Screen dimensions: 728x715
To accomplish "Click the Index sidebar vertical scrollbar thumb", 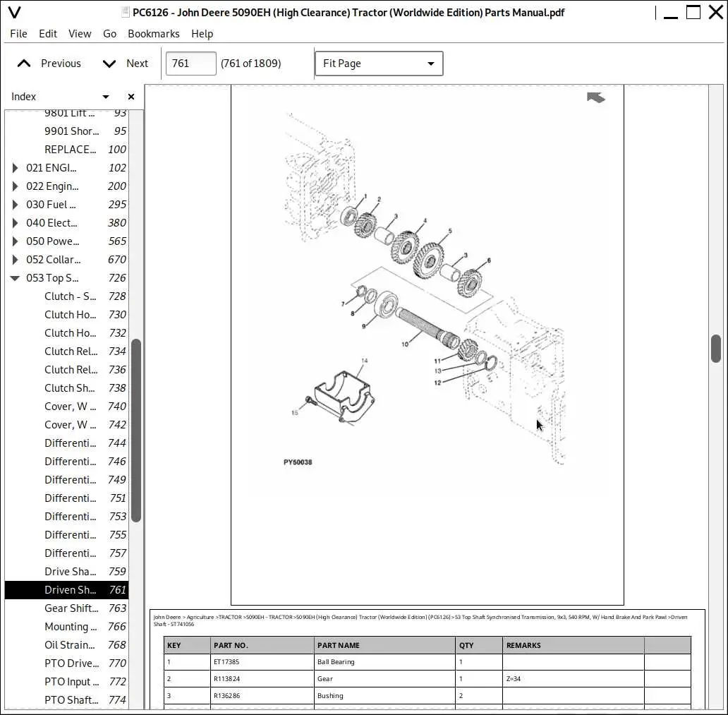I will coord(136,431).
